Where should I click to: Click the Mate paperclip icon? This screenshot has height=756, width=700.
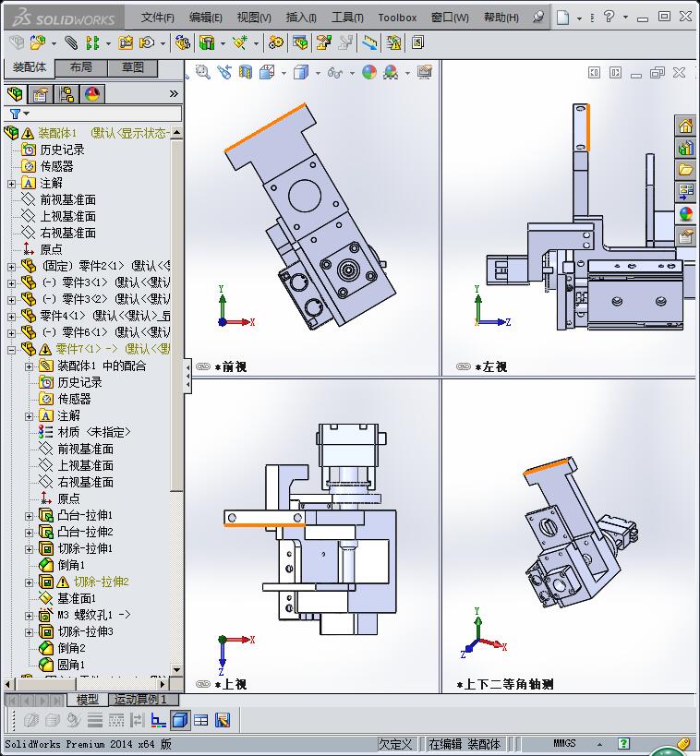click(71, 42)
